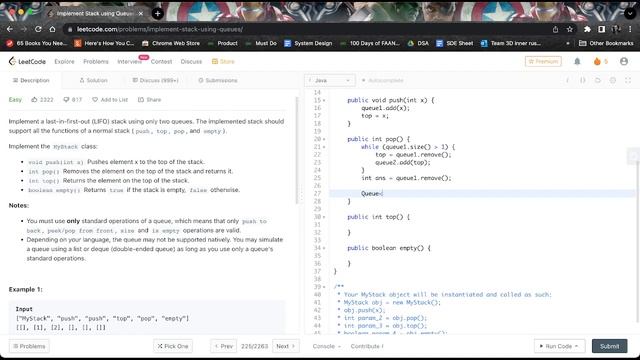Open the LeetCode home logo
The width and height of the screenshot is (640, 360).
coord(27,62)
